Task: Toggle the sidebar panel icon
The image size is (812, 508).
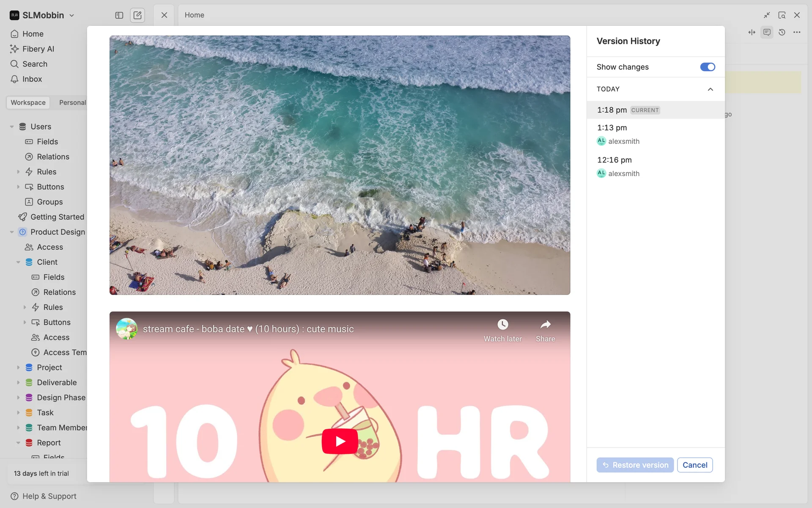Action: pos(119,15)
